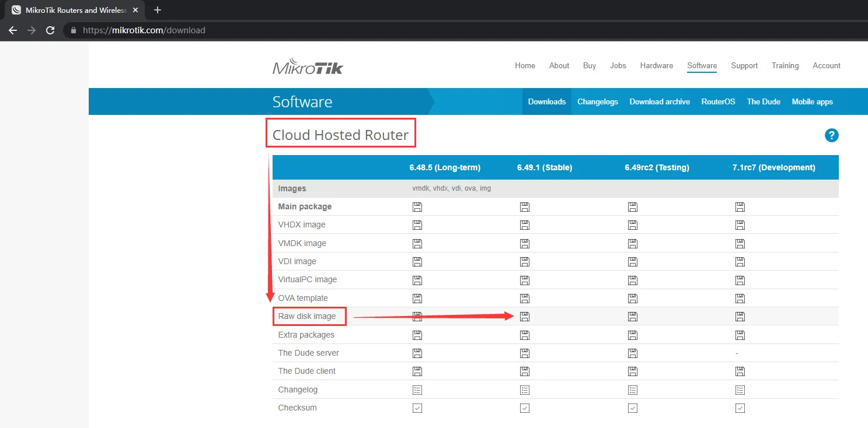This screenshot has width=868, height=428.
Task: Download the Raw disk image for 6.48.5 Long-term
Action: pos(417,316)
